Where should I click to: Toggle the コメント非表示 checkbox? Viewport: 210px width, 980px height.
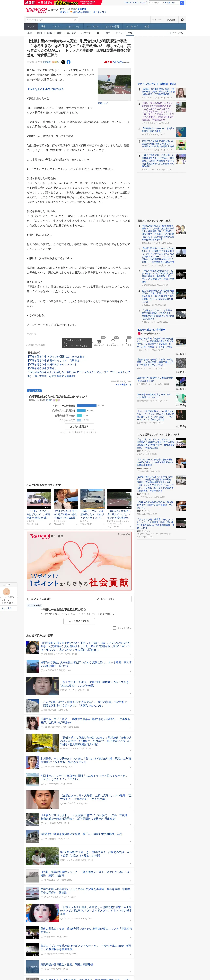click(115, 628)
